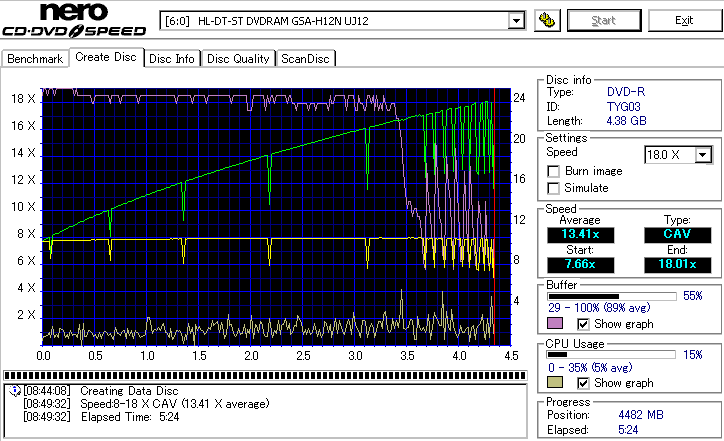The height and width of the screenshot is (441, 724).
Task: Click the Type CAV readout
Action: coord(677,235)
